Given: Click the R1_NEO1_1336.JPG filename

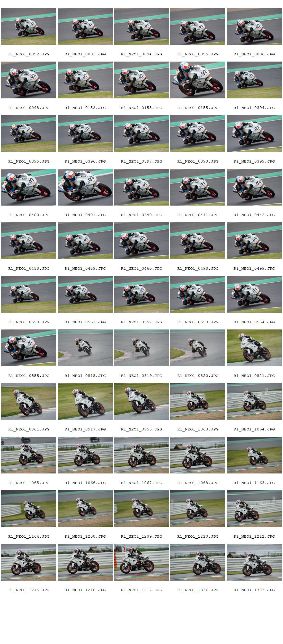Looking at the screenshot, I should (198, 590).
